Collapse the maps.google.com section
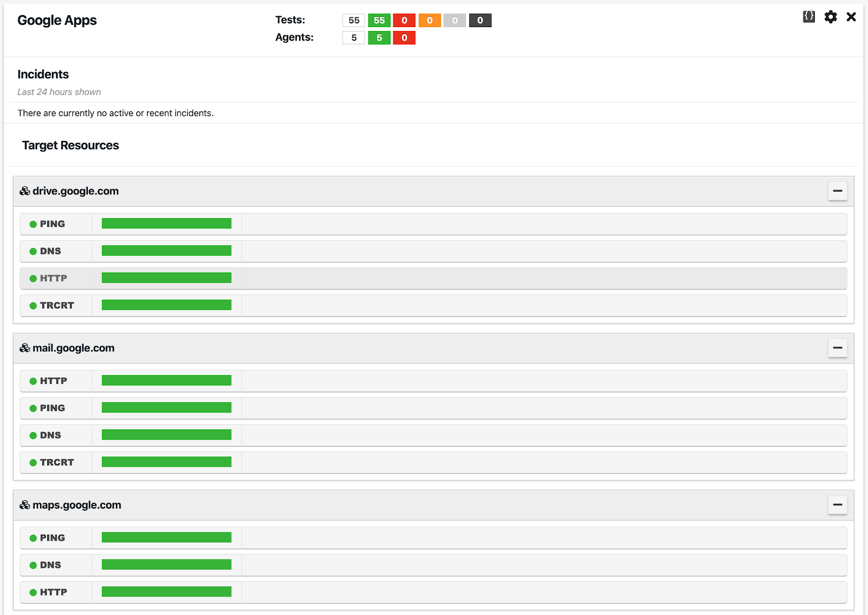The image size is (868, 615). pyautogui.click(x=838, y=505)
